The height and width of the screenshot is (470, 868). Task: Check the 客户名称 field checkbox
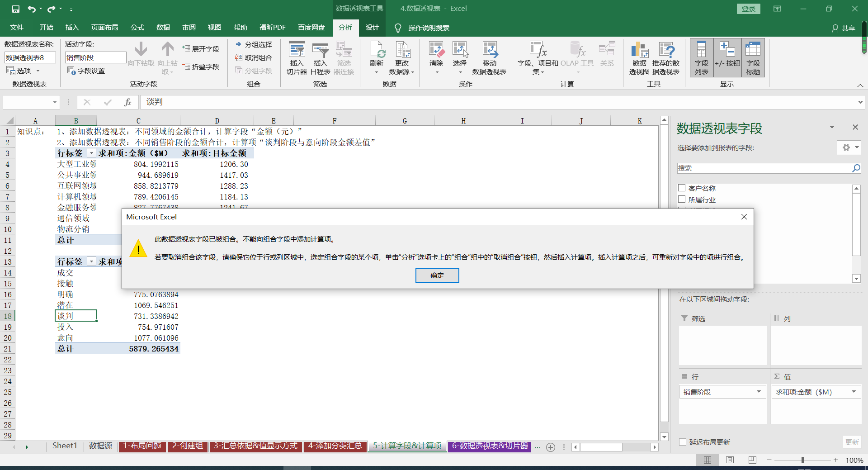pos(682,188)
